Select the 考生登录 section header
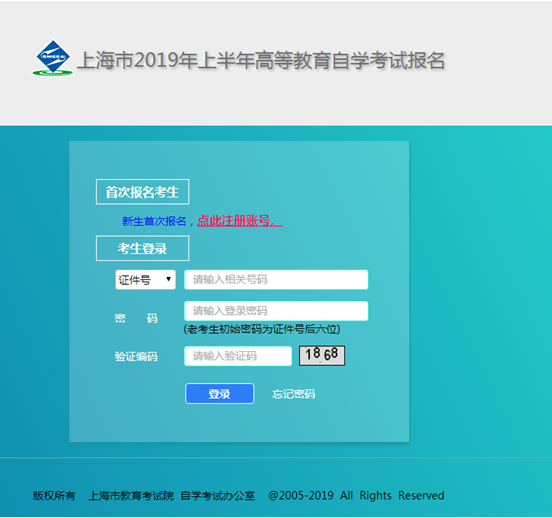This screenshot has width=552, height=518. pyautogui.click(x=143, y=248)
